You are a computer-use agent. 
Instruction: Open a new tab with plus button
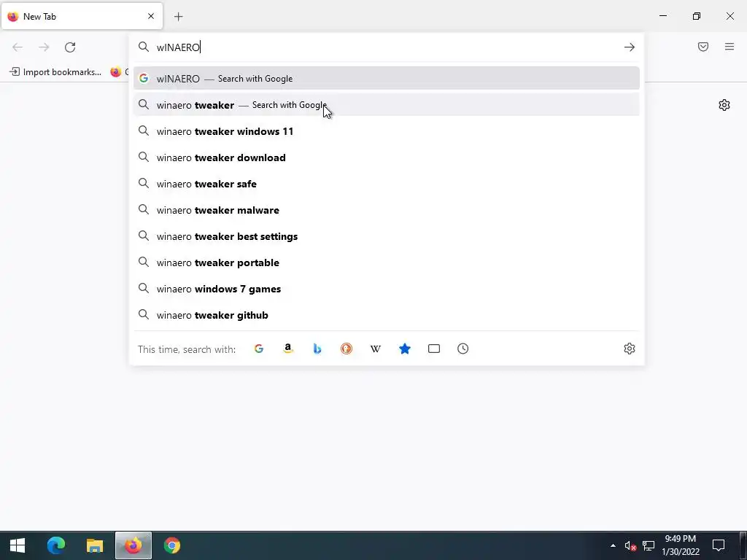(178, 17)
